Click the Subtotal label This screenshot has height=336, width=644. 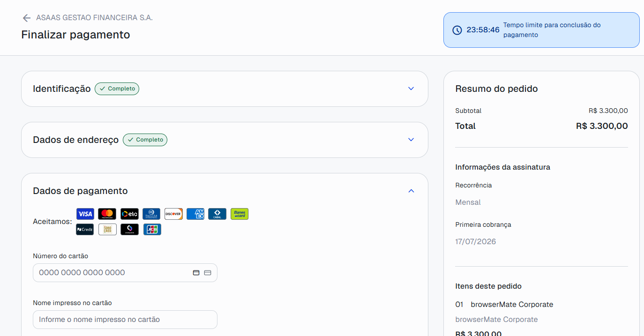pyautogui.click(x=468, y=111)
